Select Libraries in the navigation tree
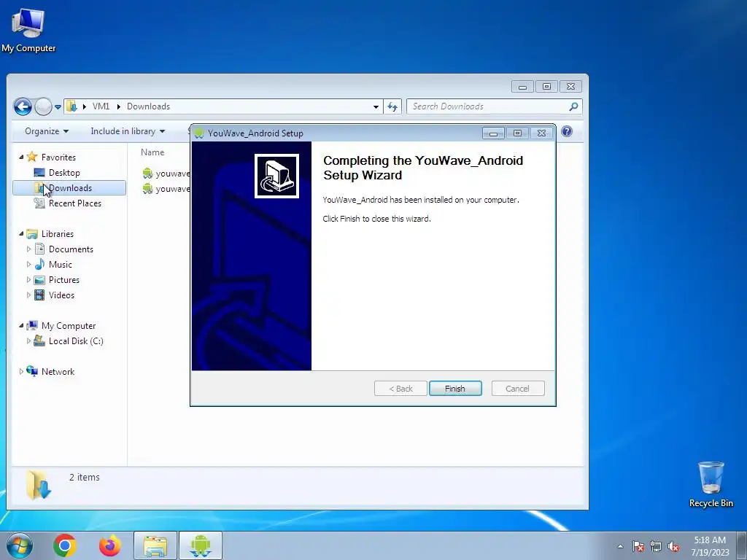Viewport: 747px width, 560px height. pos(57,234)
